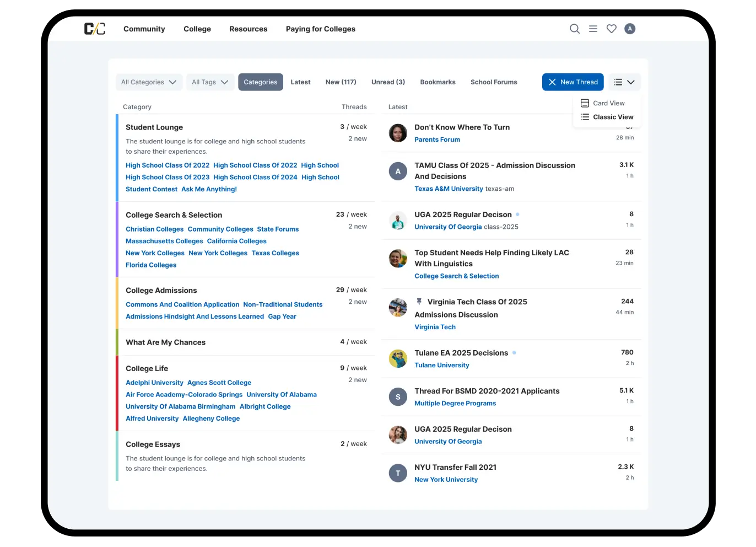The image size is (756, 547).
Task: Open the user avatar 'A' profile
Action: coord(630,29)
